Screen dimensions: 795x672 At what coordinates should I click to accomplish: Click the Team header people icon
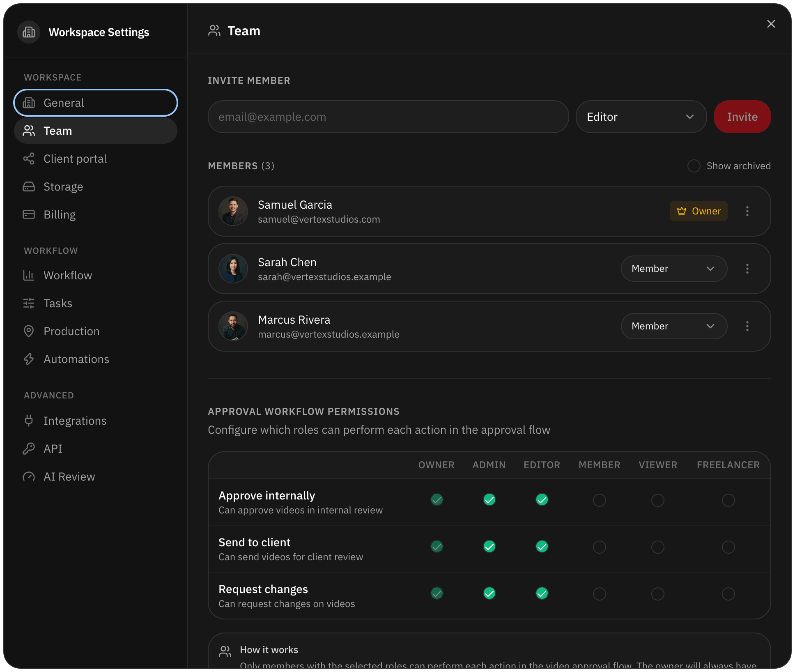pyautogui.click(x=214, y=31)
